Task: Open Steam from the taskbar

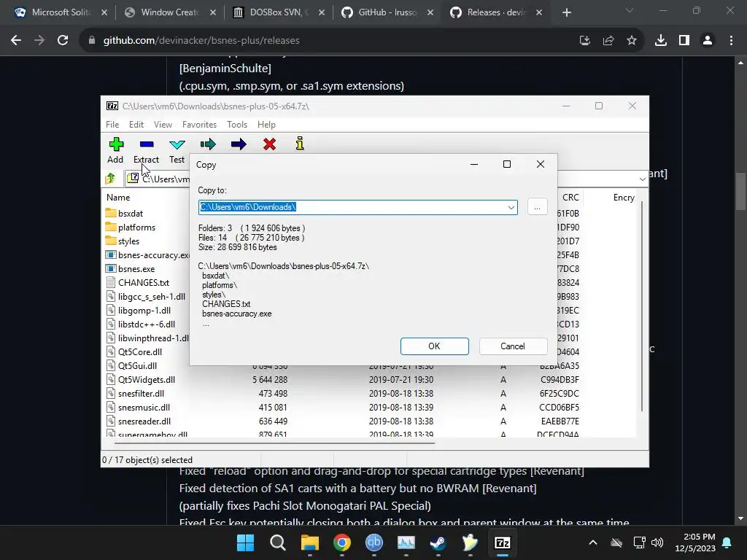Action: tap(438, 542)
